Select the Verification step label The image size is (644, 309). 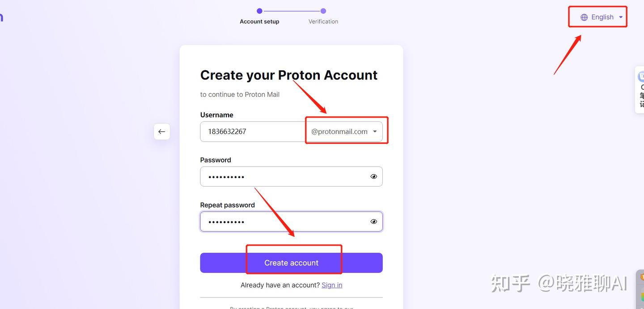pos(323,21)
